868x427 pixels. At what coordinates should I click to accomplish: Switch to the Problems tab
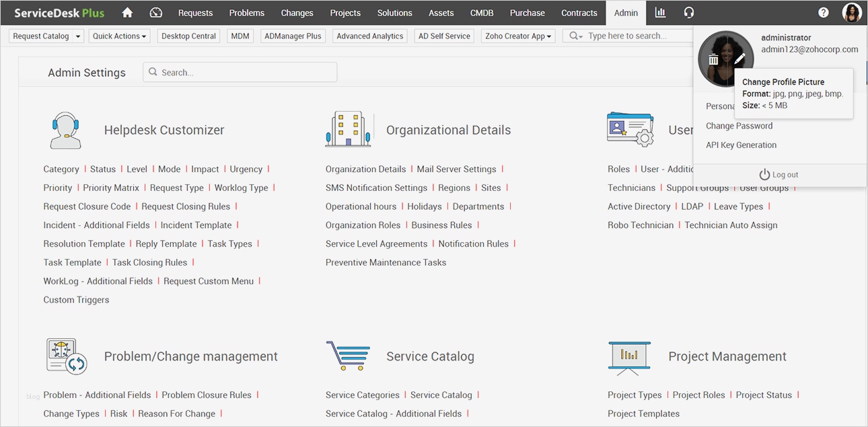point(247,13)
